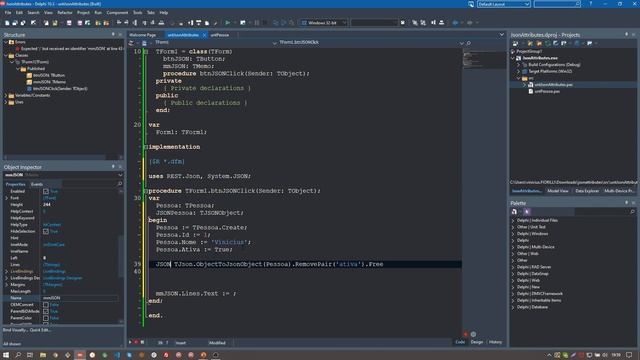
Task: Close the untJsonAttributes editor tab
Action: click(204, 35)
